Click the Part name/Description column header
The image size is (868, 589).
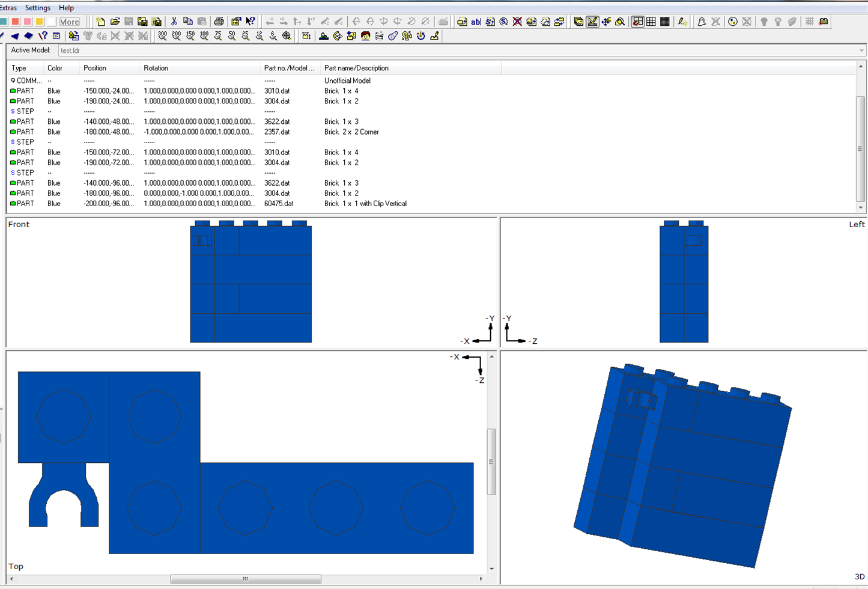(356, 68)
